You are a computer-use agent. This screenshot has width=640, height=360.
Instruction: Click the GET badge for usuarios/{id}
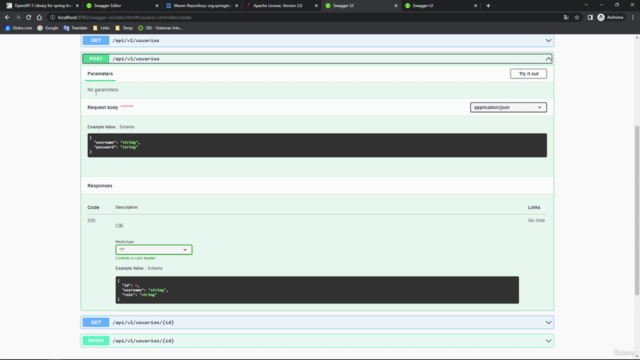point(96,322)
